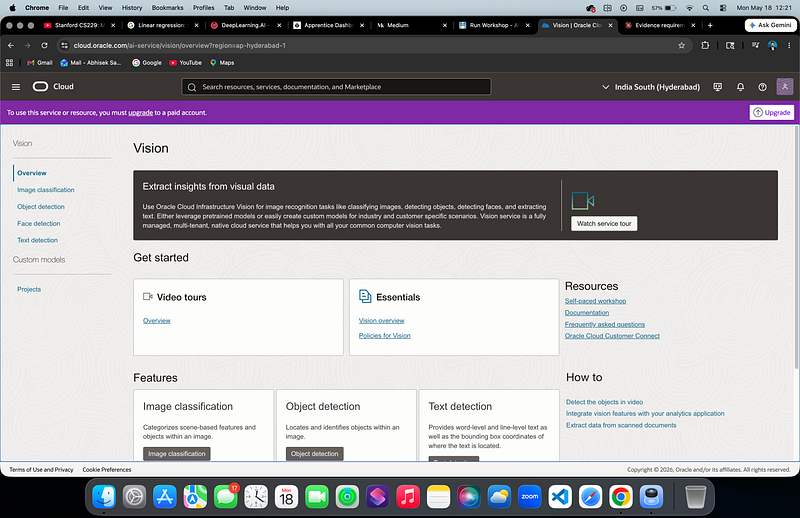The image size is (800, 518).
Task: Bookmark this page with the star icon
Action: point(681,45)
